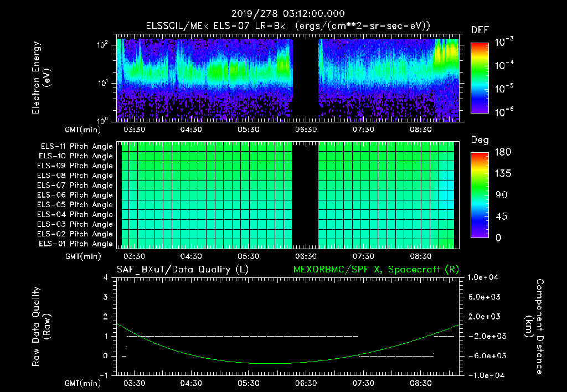Click the 08:30 tick under the bottom plot
This screenshot has width=567, height=392.
tap(421, 383)
